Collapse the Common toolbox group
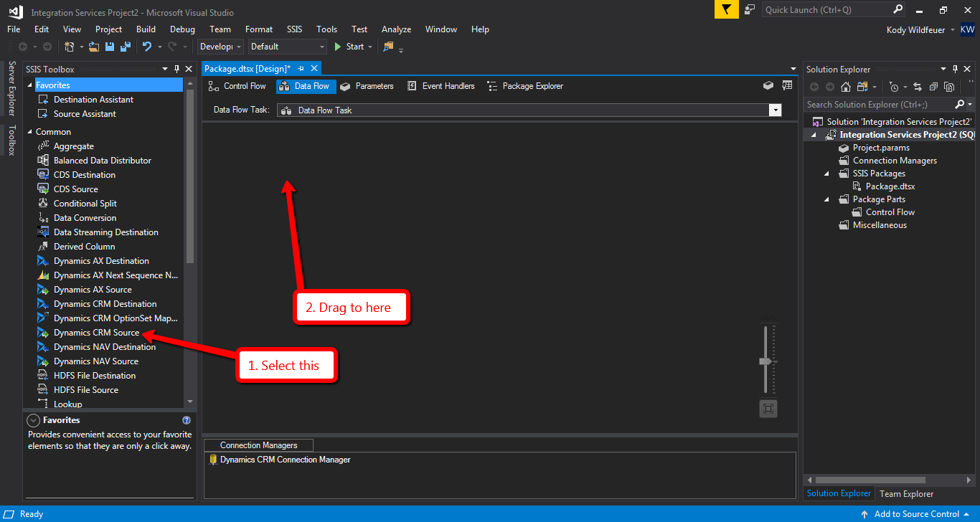 (29, 132)
